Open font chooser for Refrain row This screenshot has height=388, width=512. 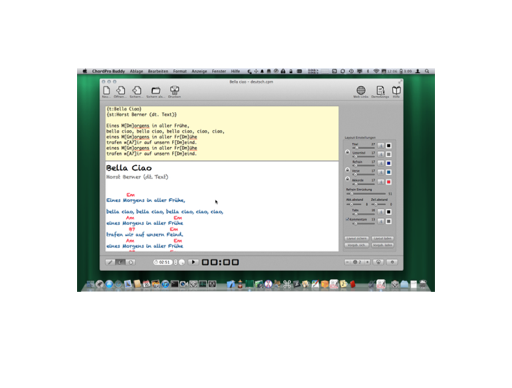click(x=381, y=163)
